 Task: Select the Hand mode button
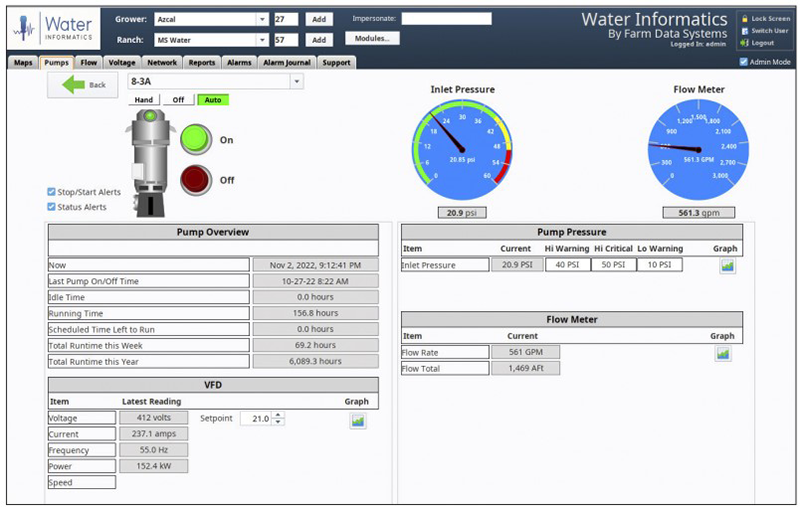[x=144, y=100]
